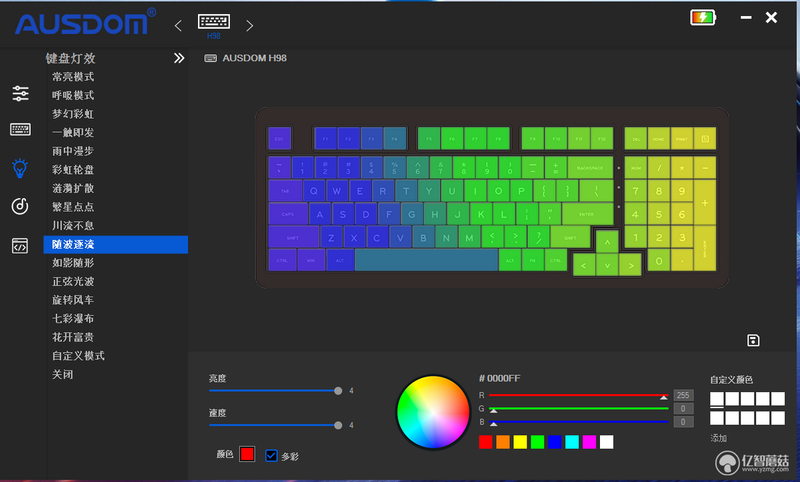
Task: Click the AUSDOM logo
Action: click(85, 22)
